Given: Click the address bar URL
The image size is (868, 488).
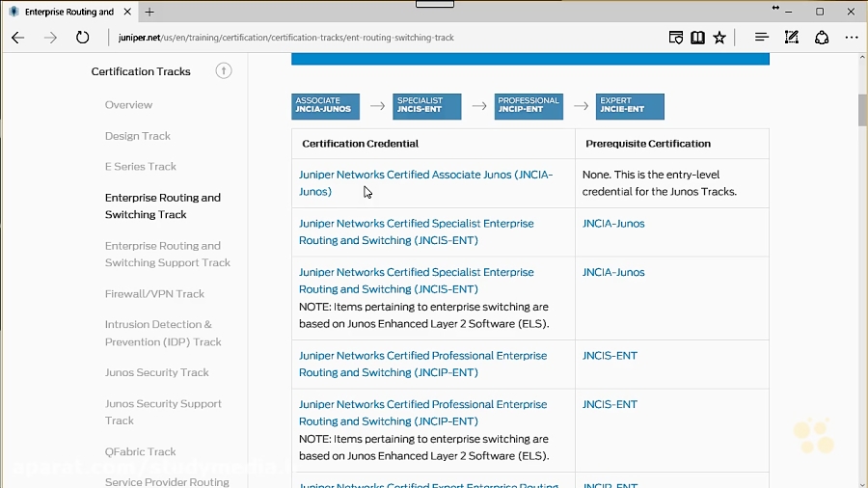Looking at the screenshot, I should coord(286,38).
